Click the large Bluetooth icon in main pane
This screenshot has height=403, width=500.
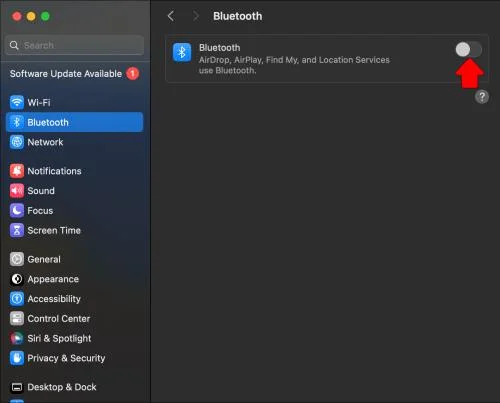point(182,52)
